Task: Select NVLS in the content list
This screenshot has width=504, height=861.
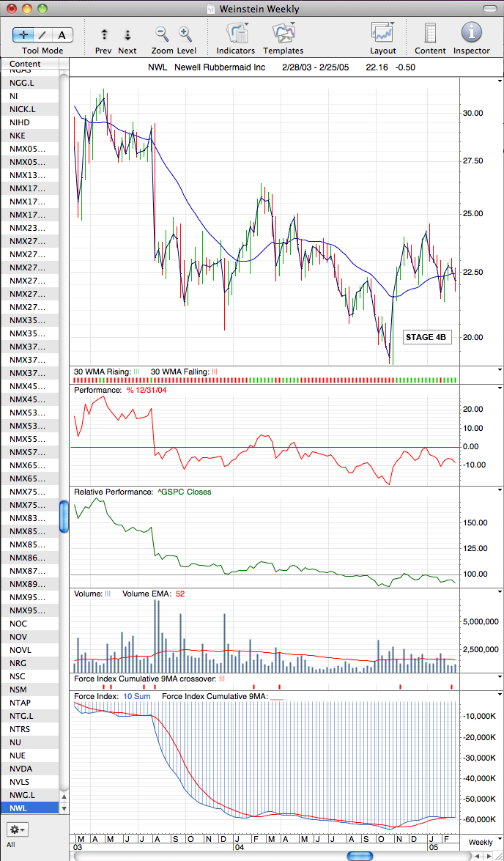Action: point(29,782)
